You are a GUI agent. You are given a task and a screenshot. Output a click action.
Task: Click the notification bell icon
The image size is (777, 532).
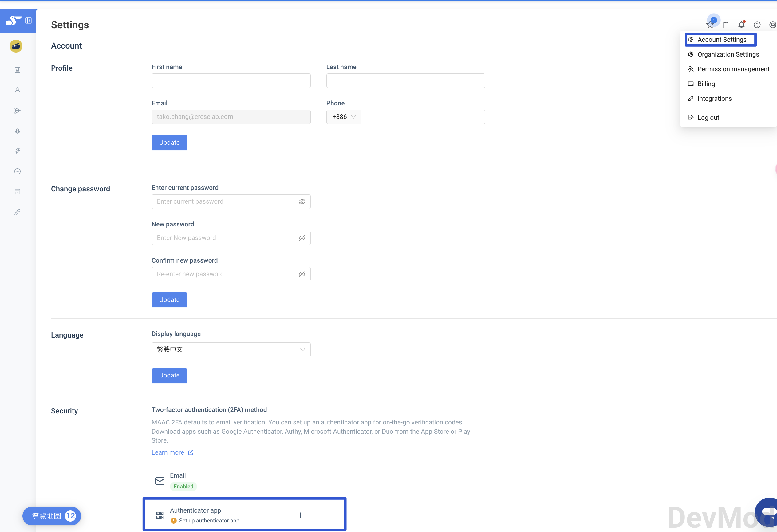tap(741, 25)
